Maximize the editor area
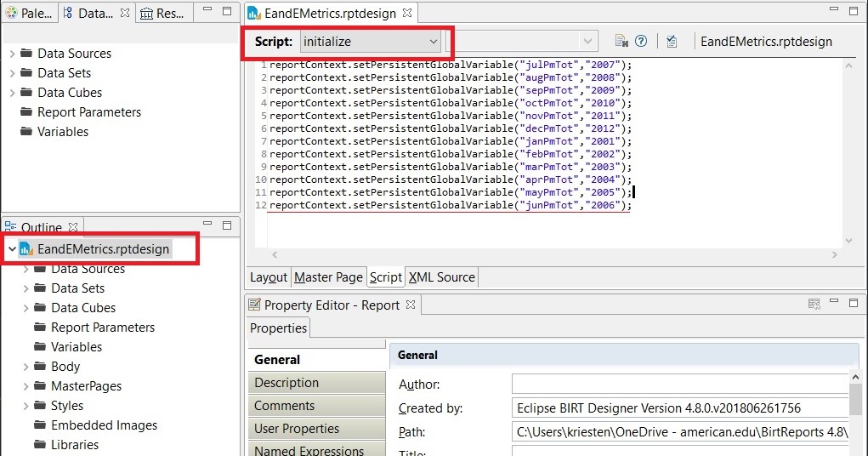This screenshot has width=868, height=456. (854, 11)
